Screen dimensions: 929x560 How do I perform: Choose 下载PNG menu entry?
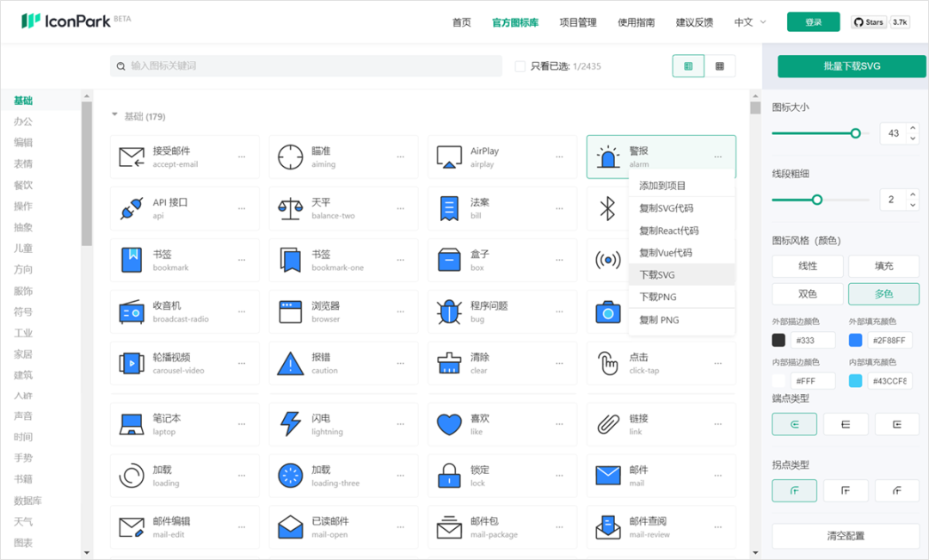pyautogui.click(x=681, y=297)
